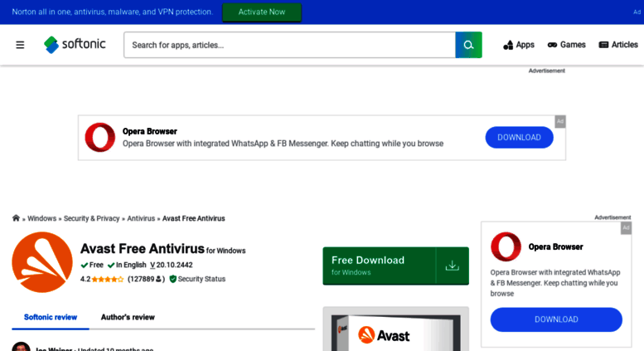The image size is (644, 351).
Task: Open Security & Privacy breadcrumb link
Action: point(92,218)
